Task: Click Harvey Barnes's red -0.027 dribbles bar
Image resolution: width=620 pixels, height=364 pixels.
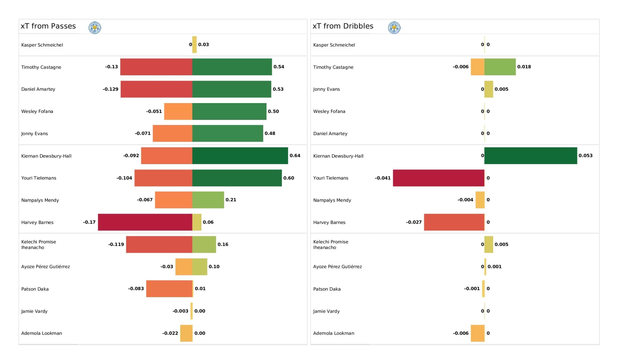Action: [454, 222]
